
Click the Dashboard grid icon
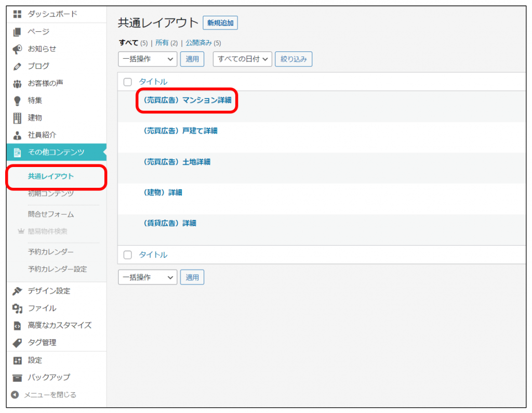17,15
